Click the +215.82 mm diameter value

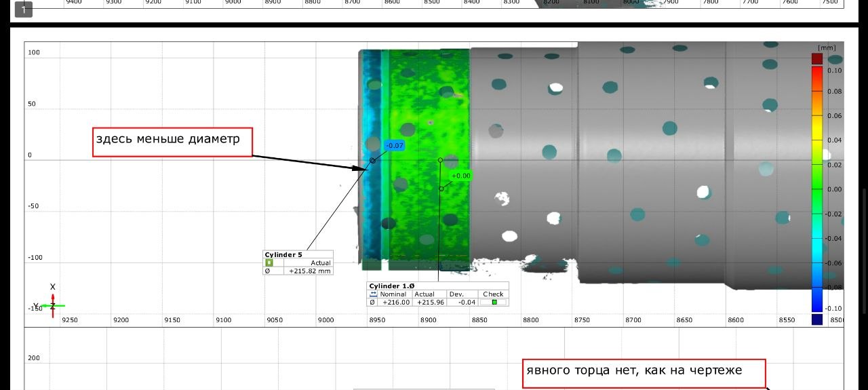click(310, 271)
